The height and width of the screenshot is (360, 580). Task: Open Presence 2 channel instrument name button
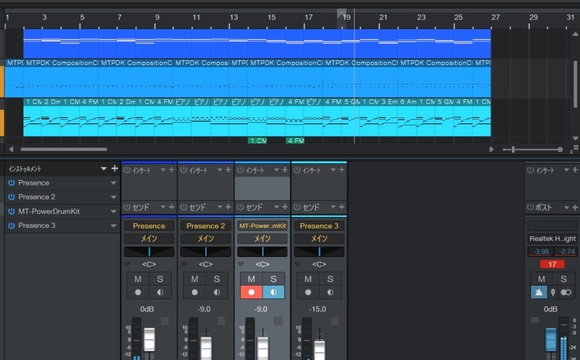[x=206, y=226]
